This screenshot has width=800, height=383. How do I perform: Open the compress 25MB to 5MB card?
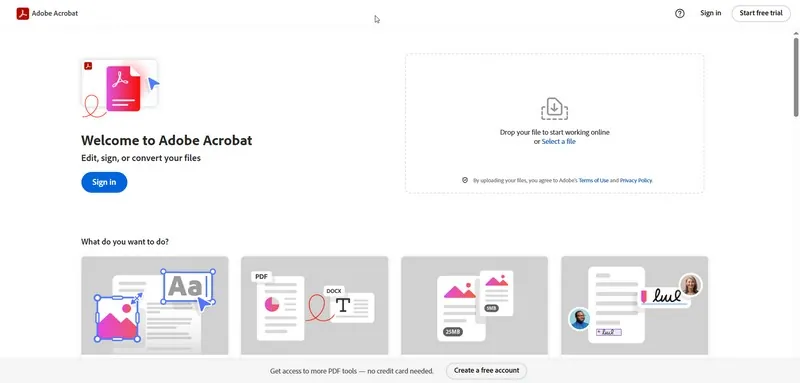coord(474,305)
